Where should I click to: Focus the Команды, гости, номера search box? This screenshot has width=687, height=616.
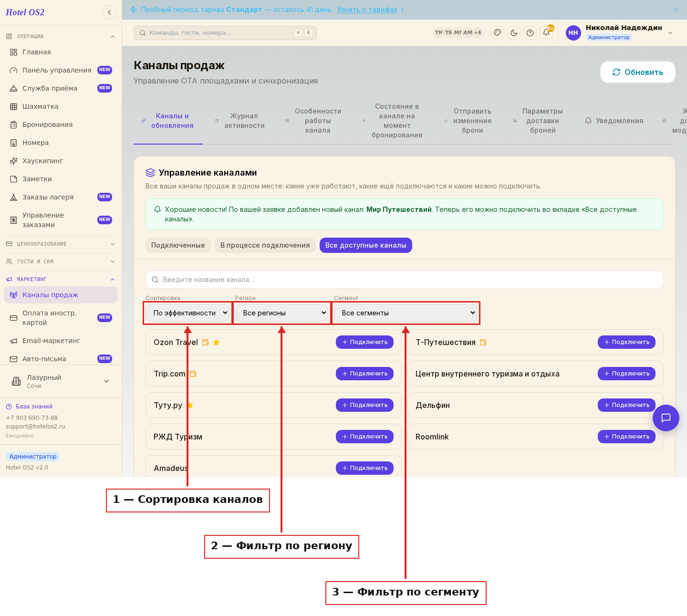point(225,33)
